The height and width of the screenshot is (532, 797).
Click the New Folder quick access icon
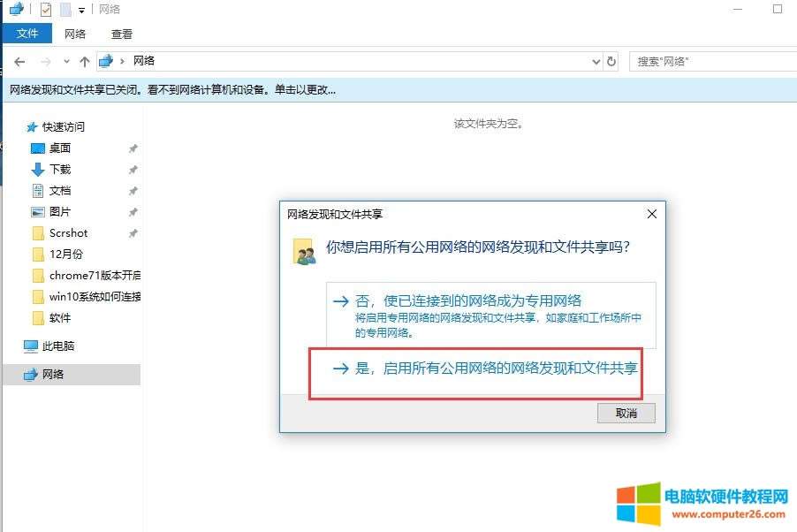click(66, 9)
